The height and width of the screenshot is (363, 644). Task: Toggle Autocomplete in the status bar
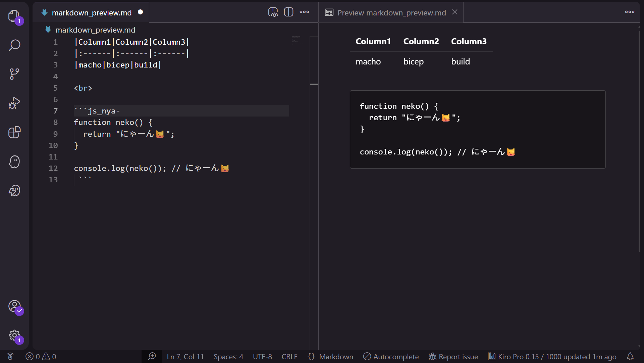click(390, 357)
